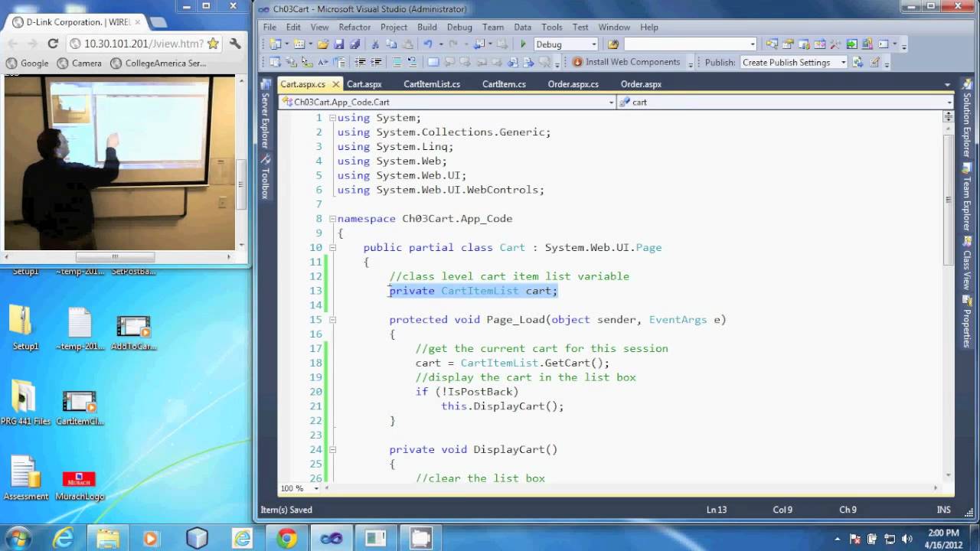
Task: Select the PRG 441 Files desktop folder
Action: point(25,403)
